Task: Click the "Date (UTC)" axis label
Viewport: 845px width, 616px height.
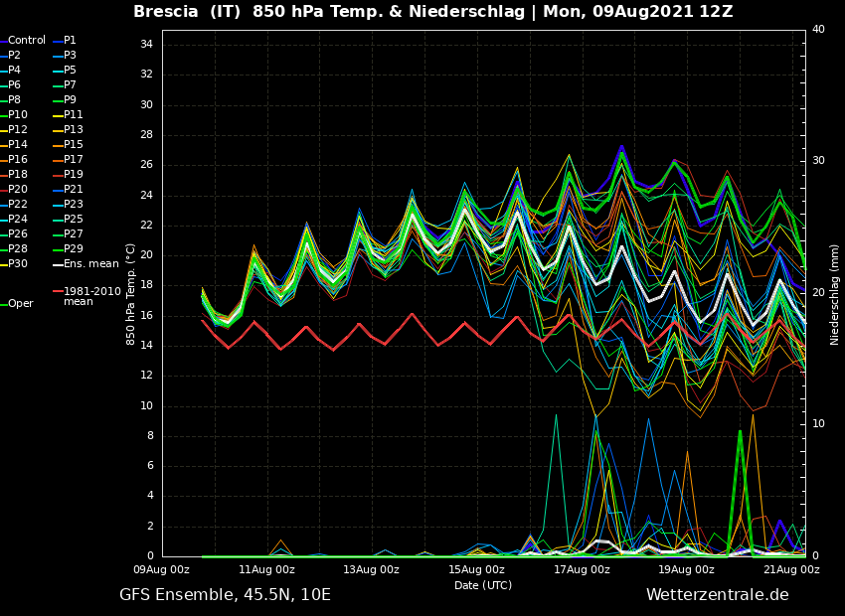Action: point(483,585)
